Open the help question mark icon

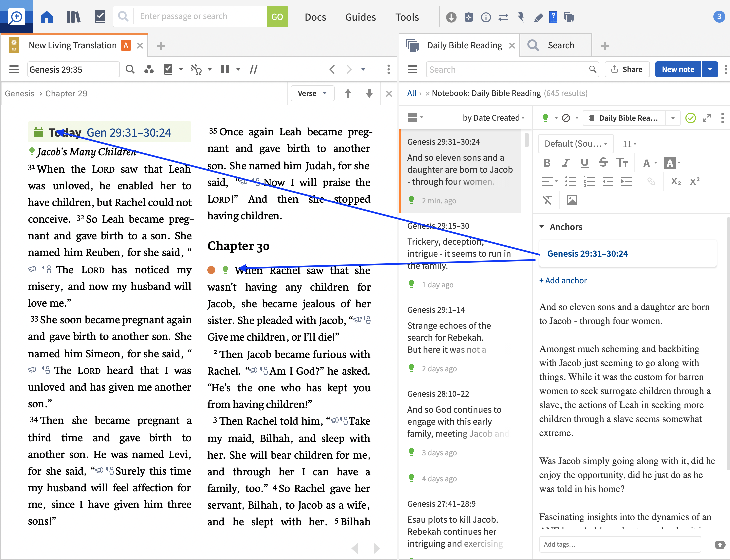(x=553, y=17)
